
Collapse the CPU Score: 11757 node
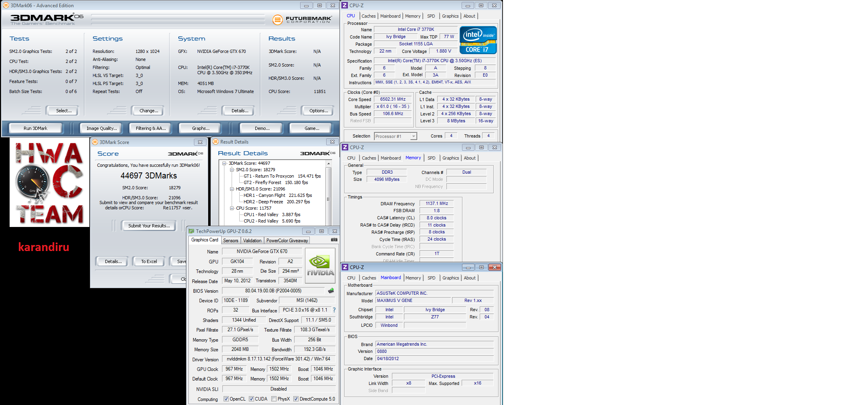click(x=232, y=208)
